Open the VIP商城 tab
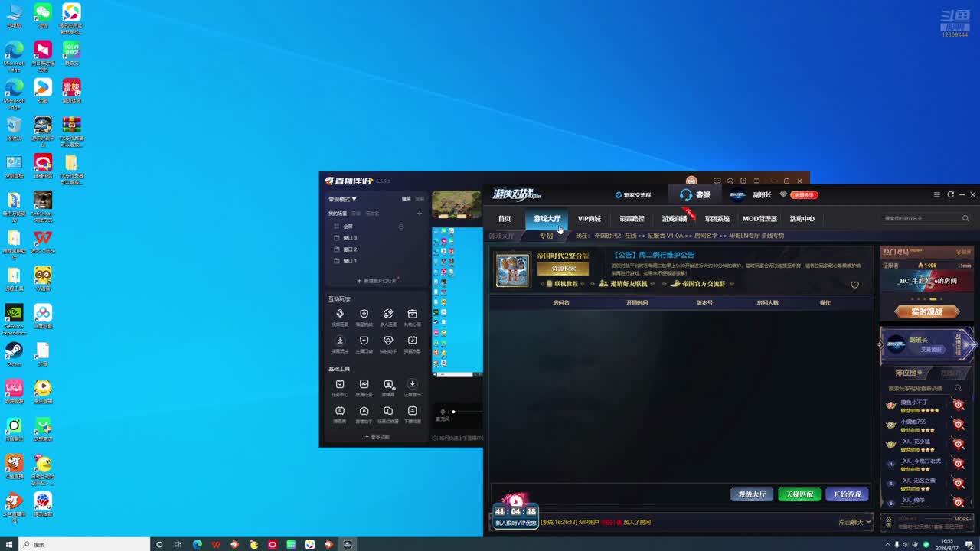Screen dimensions: 980x551 pyautogui.click(x=589, y=219)
